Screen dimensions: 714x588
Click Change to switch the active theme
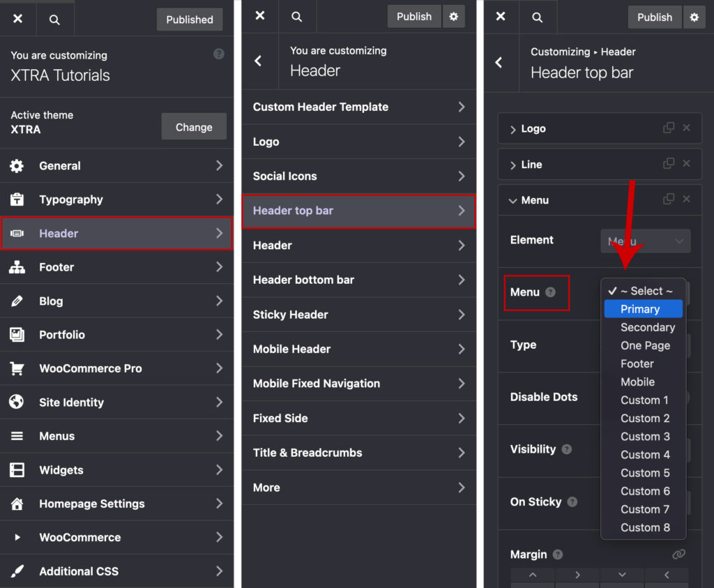point(194,126)
